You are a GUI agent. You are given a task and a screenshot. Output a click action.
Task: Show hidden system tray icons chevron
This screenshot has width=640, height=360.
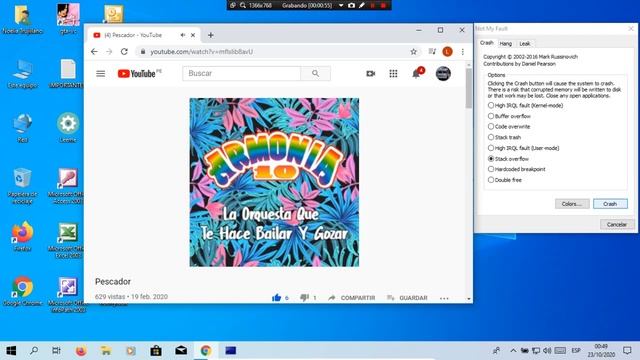pyautogui.click(x=513, y=351)
